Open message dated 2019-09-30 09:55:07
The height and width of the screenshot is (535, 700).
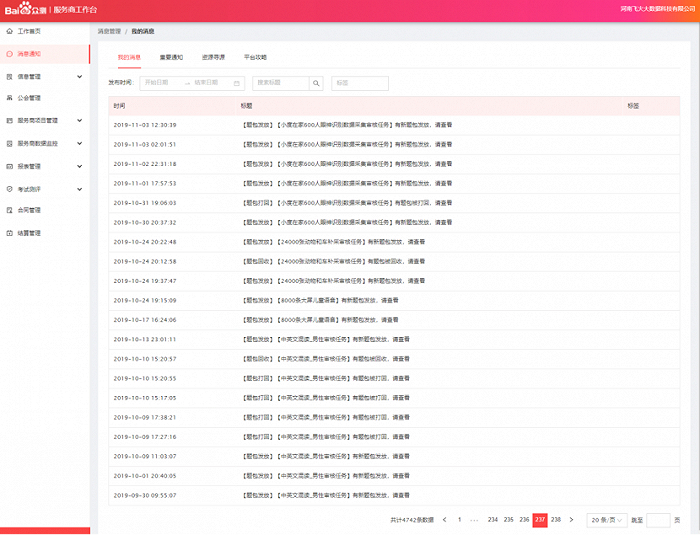(394, 496)
